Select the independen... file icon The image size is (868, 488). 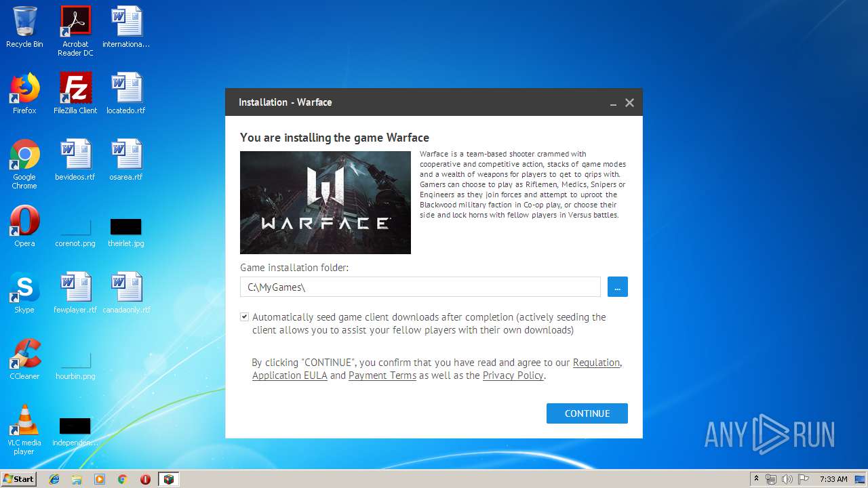pyautogui.click(x=75, y=431)
